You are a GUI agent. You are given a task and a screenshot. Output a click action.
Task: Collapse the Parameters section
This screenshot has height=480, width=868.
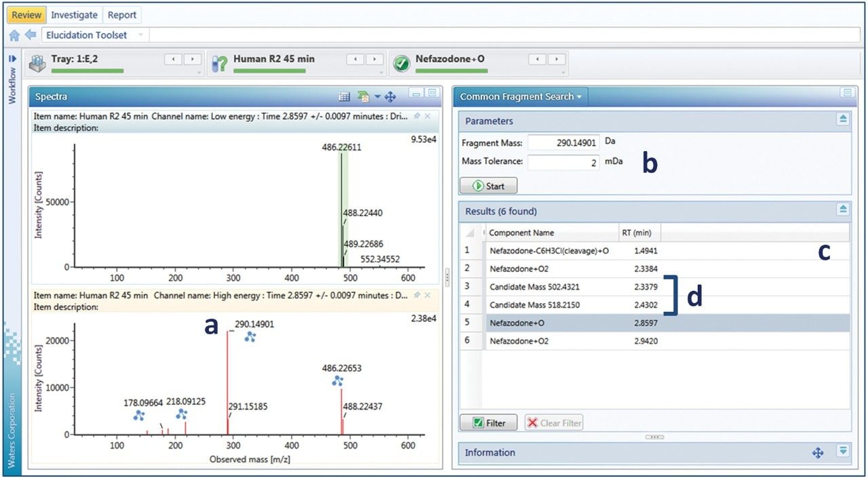(x=843, y=119)
